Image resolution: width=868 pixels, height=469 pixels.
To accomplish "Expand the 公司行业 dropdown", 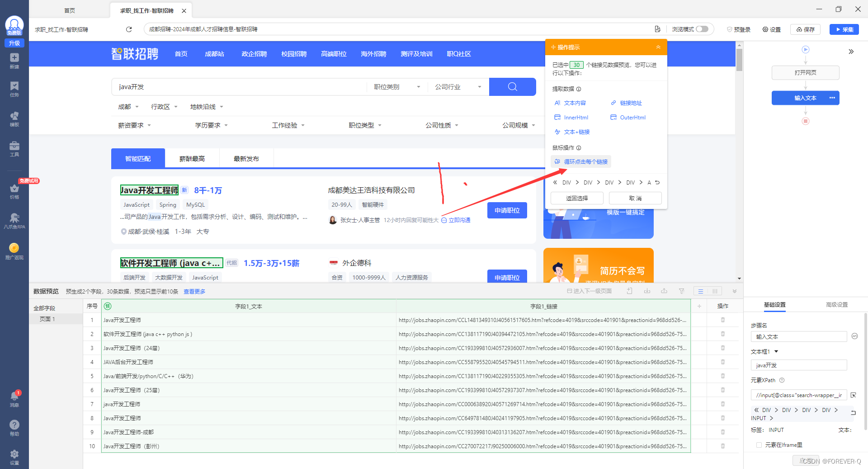I will click(458, 87).
